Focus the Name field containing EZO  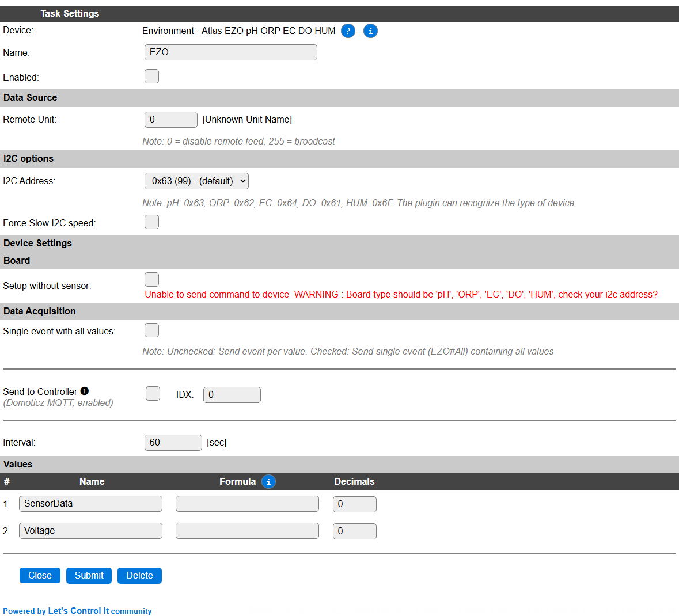(231, 52)
